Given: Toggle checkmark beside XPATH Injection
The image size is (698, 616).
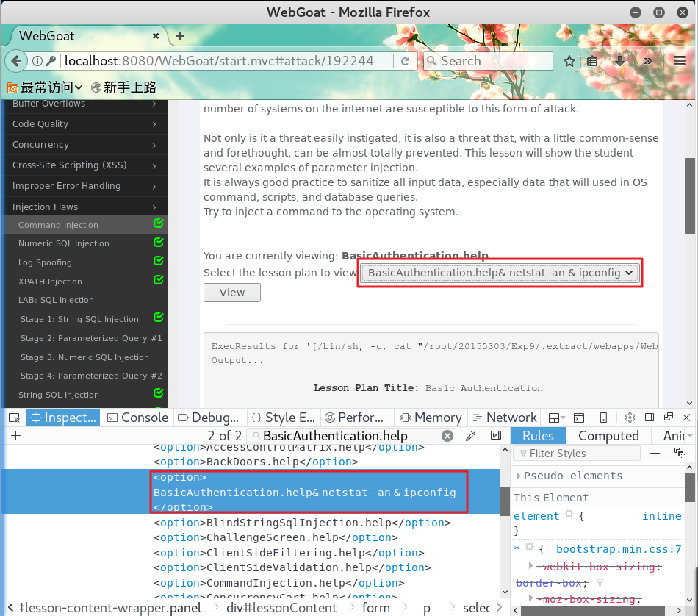Looking at the screenshot, I should (x=159, y=280).
